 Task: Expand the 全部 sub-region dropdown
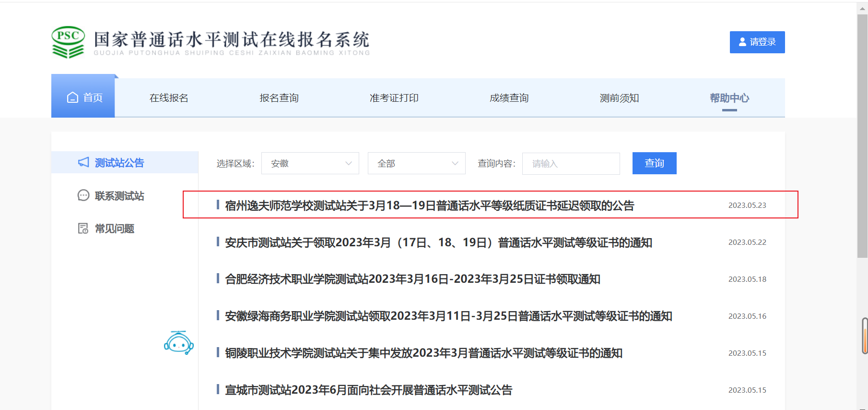point(416,163)
